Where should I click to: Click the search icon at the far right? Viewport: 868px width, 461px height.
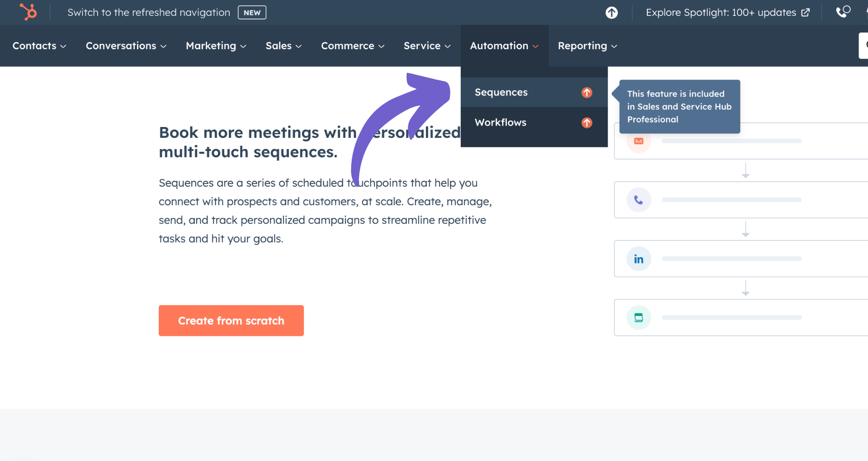pos(866,45)
